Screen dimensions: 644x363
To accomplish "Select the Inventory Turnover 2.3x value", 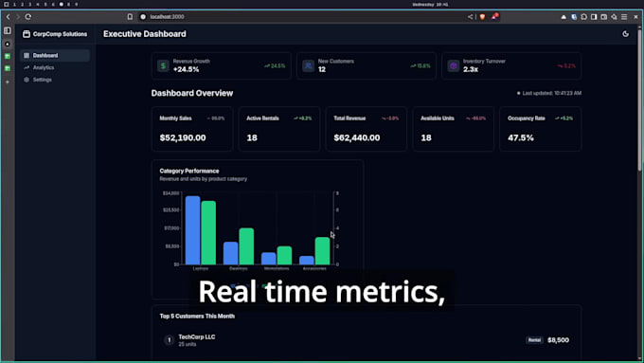I will click(x=471, y=69).
